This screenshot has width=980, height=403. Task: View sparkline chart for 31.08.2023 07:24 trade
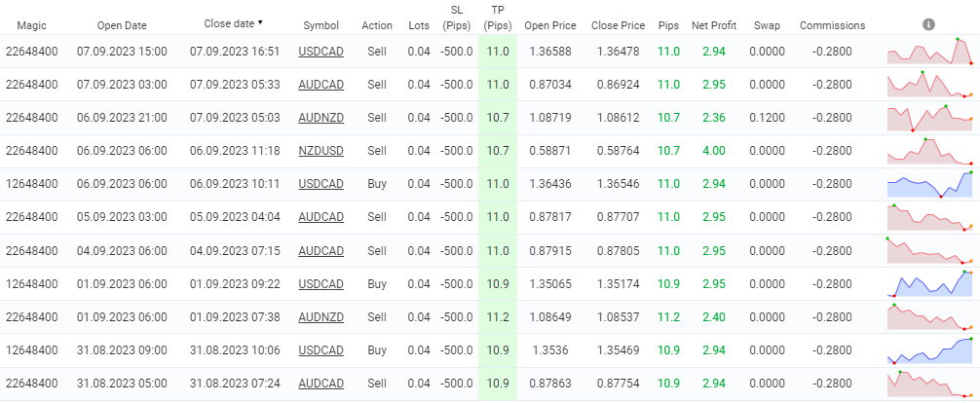click(x=930, y=383)
